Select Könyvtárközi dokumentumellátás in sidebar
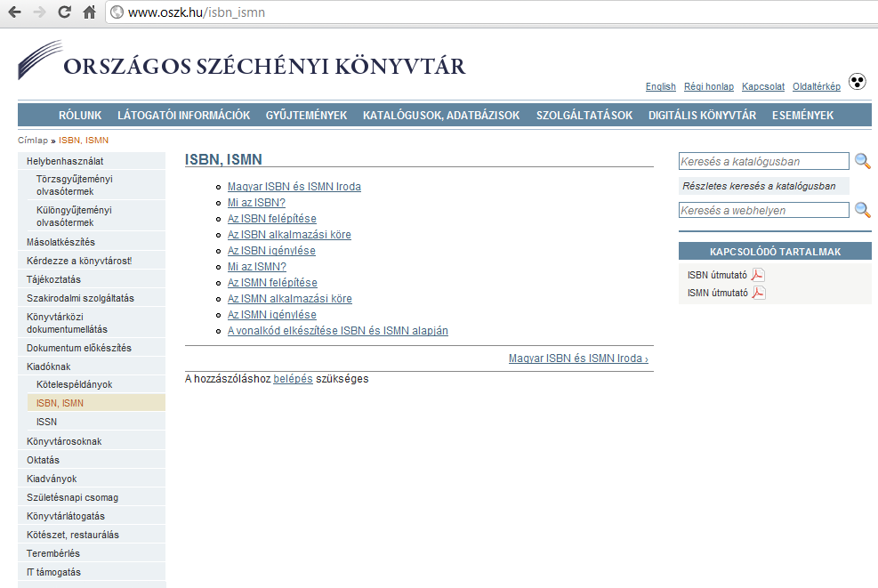This screenshot has width=878, height=588. [x=92, y=323]
